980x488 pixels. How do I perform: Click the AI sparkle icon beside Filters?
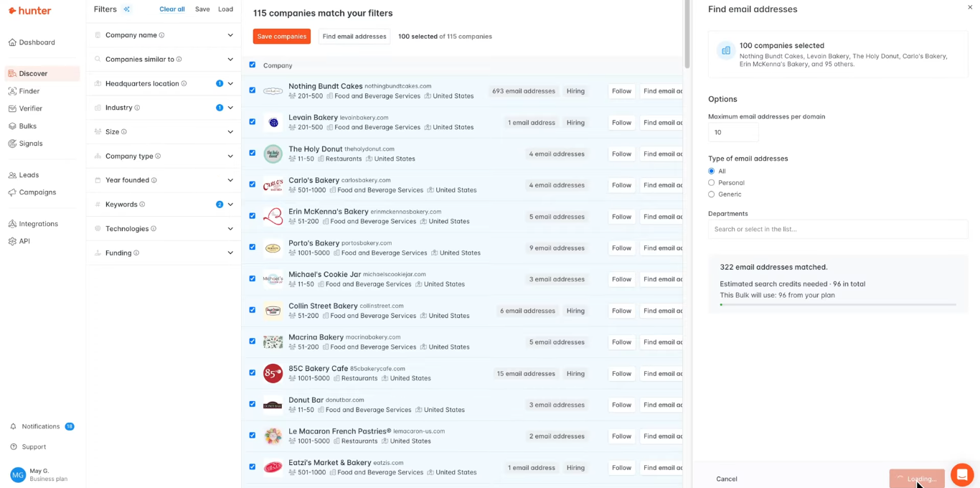(127, 9)
